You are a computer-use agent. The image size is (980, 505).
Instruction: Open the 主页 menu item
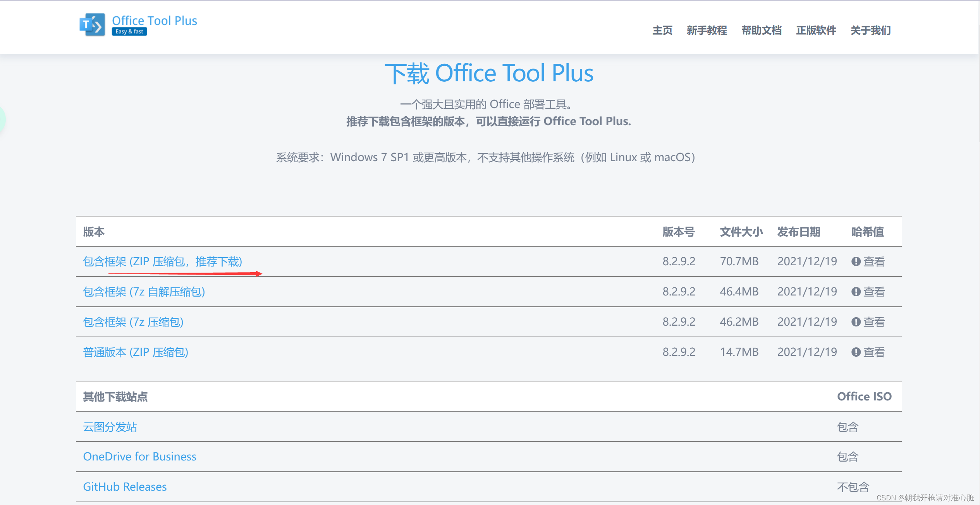(x=662, y=30)
